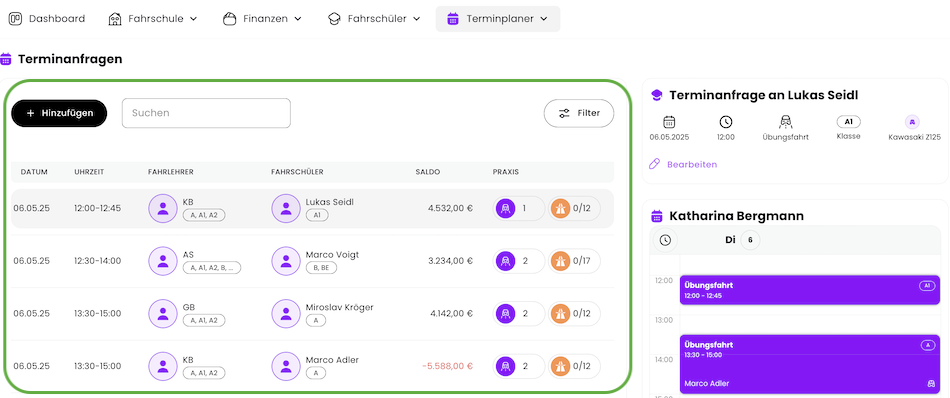Screen dimensions: 950x398
Task: Expand the Fahrschule dropdown menu
Action: pyautogui.click(x=153, y=19)
